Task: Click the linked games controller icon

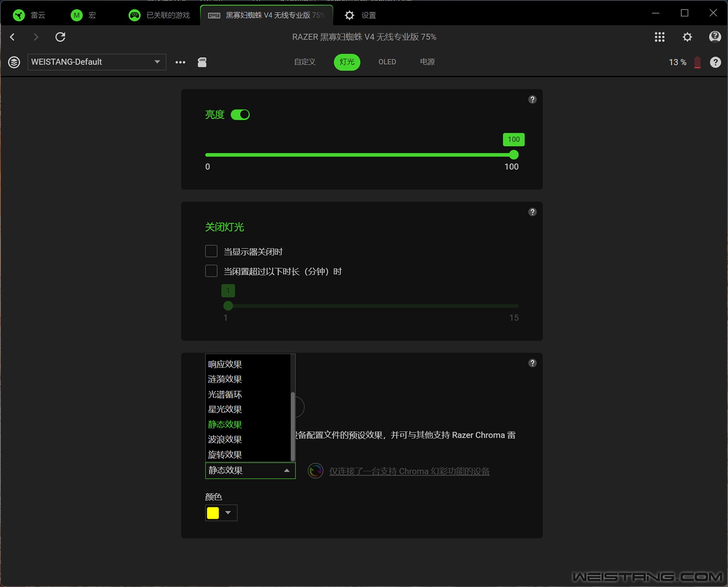Action: click(135, 15)
